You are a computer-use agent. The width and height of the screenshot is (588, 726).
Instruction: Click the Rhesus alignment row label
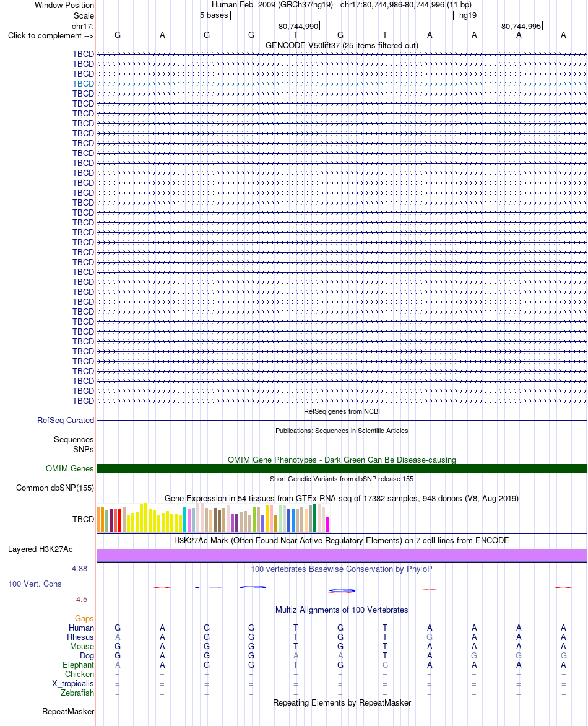click(80, 637)
